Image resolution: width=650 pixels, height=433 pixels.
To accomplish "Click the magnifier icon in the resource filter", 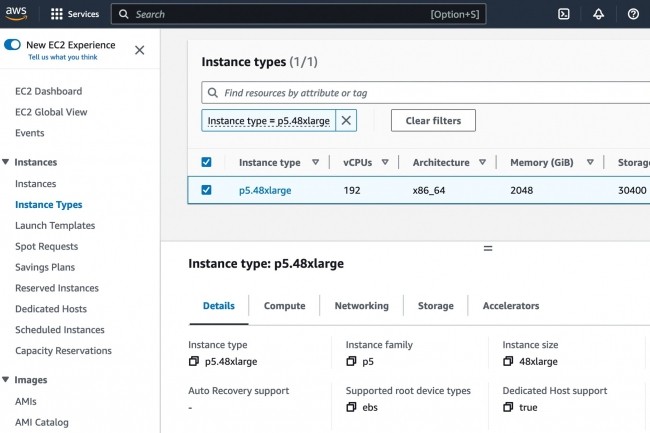I will pyautogui.click(x=213, y=92).
